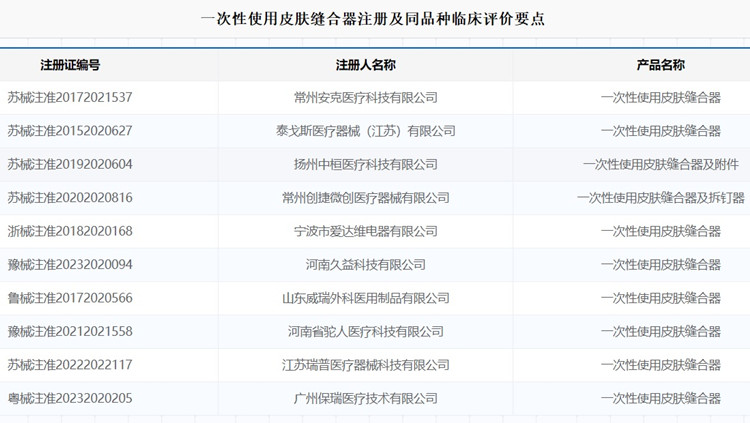Open registration number 鲁械注准20172020566
Screen dimensions: 750x423
click(x=70, y=298)
